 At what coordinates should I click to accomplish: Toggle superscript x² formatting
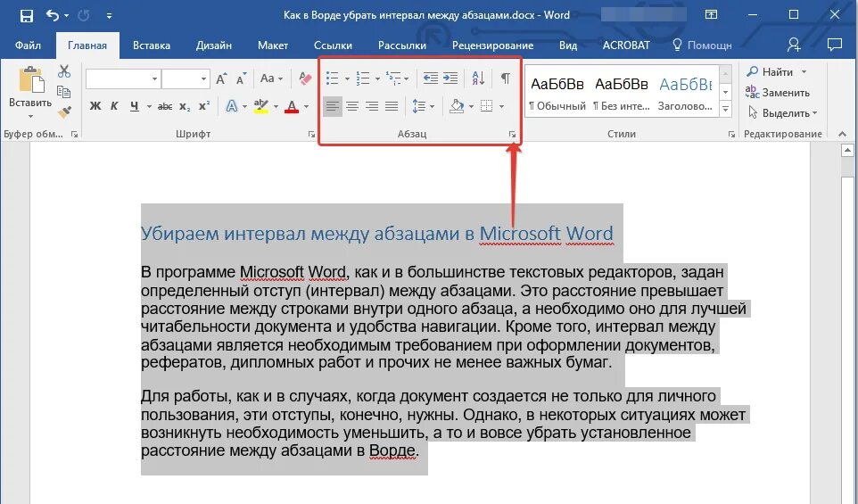click(x=204, y=106)
